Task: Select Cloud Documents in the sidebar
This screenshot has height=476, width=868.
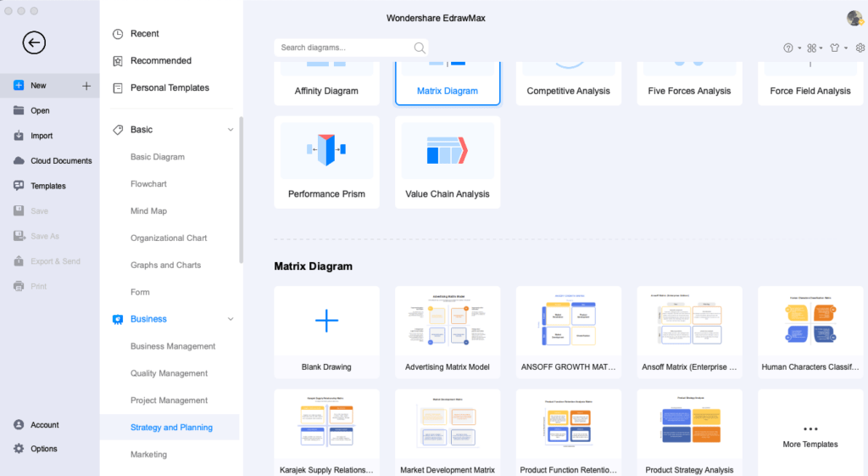Action: [x=61, y=161]
